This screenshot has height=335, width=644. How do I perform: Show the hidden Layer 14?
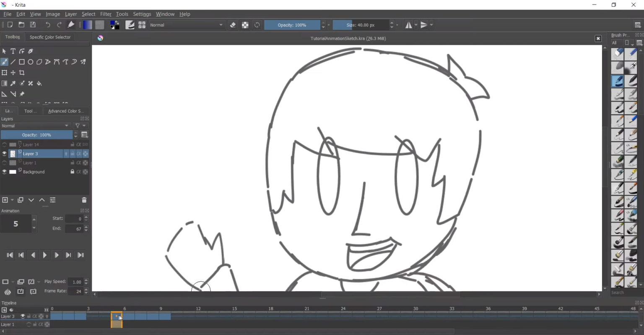click(x=4, y=144)
